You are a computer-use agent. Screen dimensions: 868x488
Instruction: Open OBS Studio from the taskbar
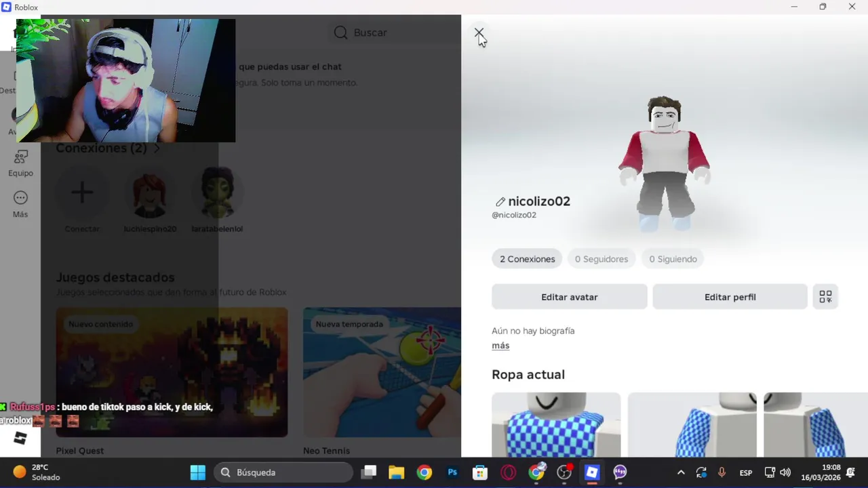pos(564,472)
